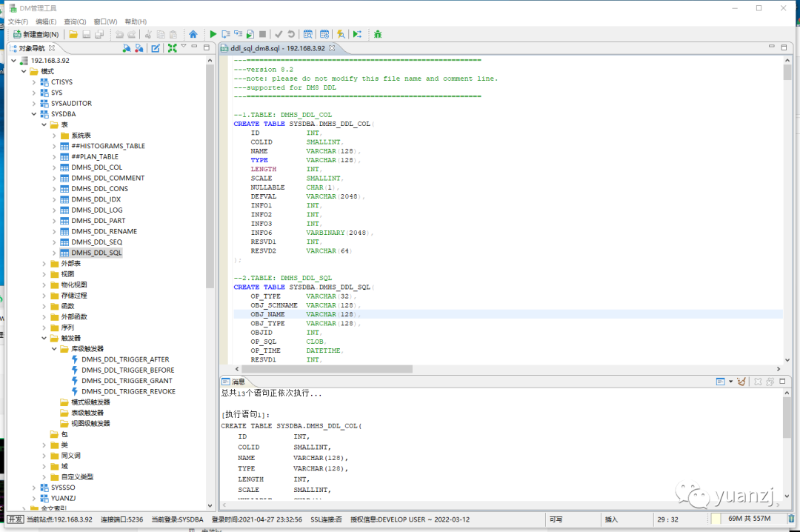Click the editor horizontal scrollbar thumb
Viewport: 800px width, 532px height.
pos(327,369)
